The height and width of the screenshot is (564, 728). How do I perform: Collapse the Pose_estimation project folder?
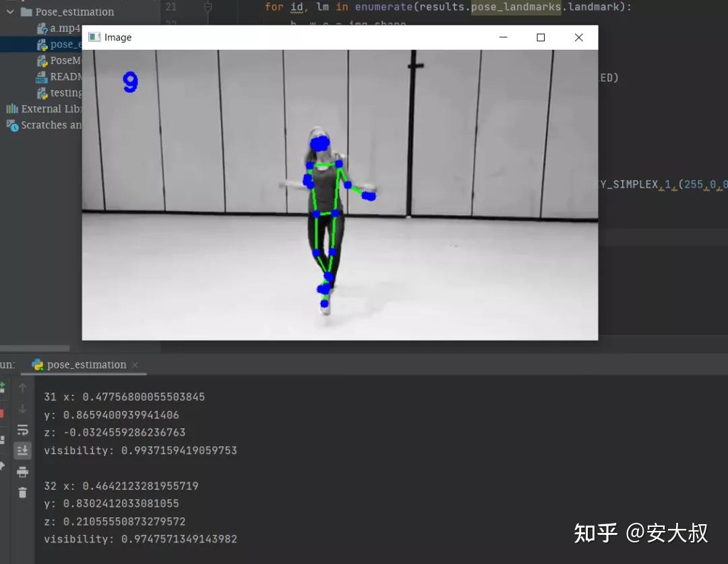click(9, 11)
